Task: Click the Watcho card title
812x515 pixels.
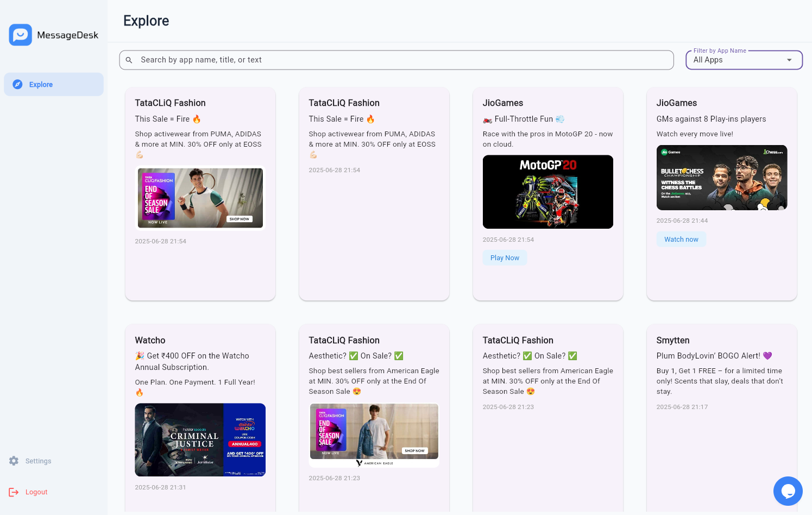Action: [150, 340]
